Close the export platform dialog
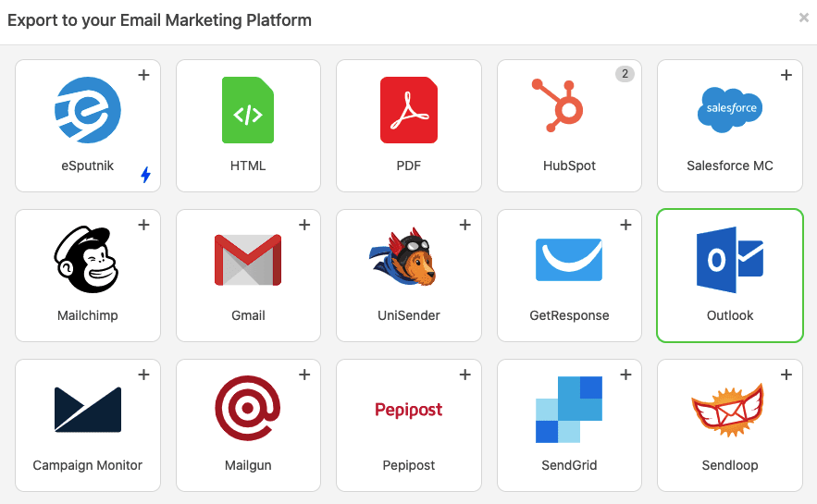The image size is (817, 504). [804, 18]
